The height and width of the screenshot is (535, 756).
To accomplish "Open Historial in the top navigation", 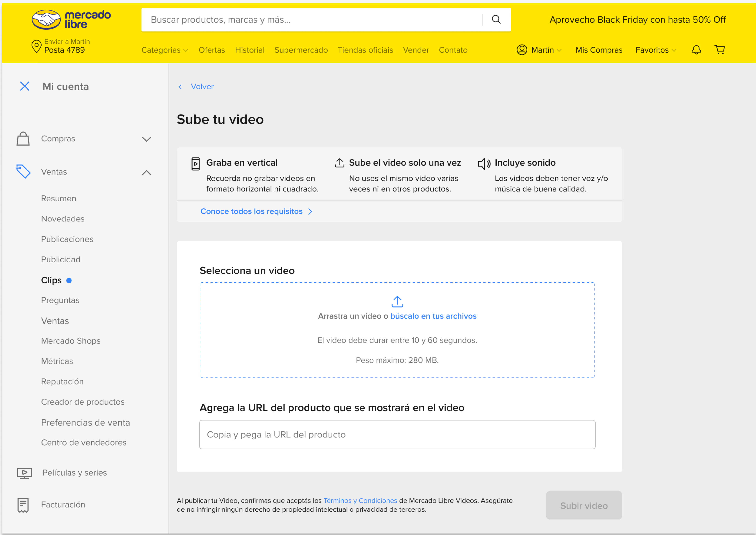I will [250, 50].
